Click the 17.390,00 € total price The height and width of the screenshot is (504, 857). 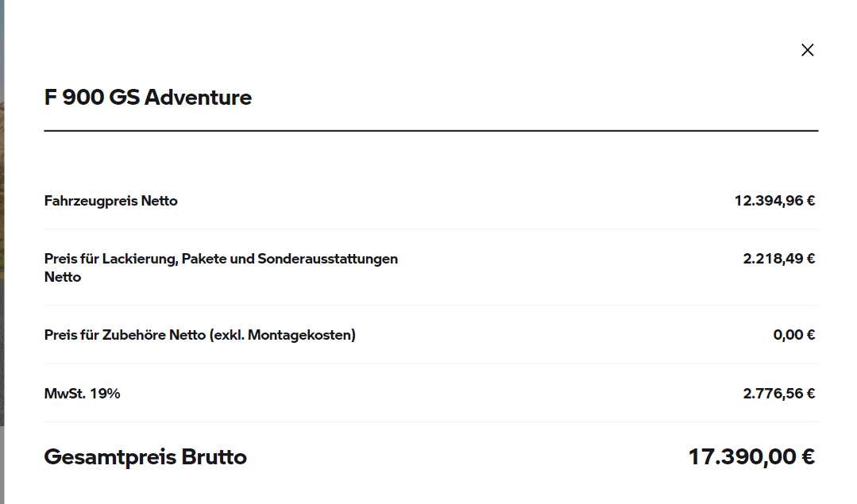pos(751,457)
